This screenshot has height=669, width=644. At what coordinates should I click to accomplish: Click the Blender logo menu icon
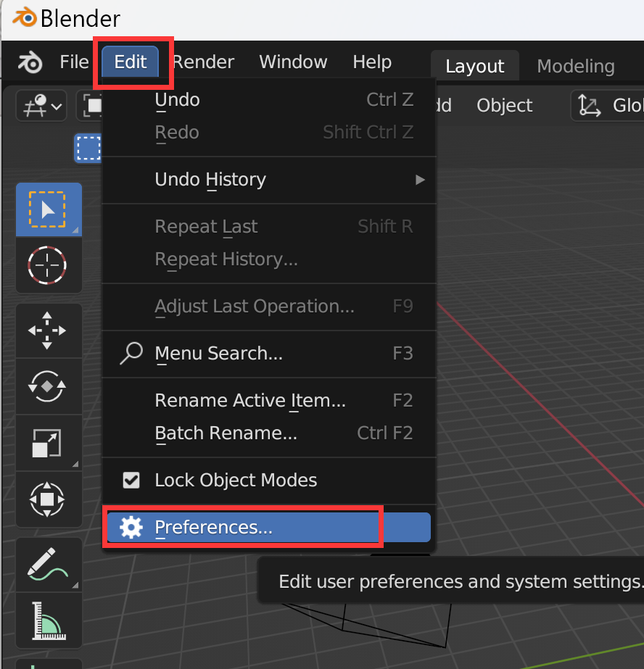(30, 62)
